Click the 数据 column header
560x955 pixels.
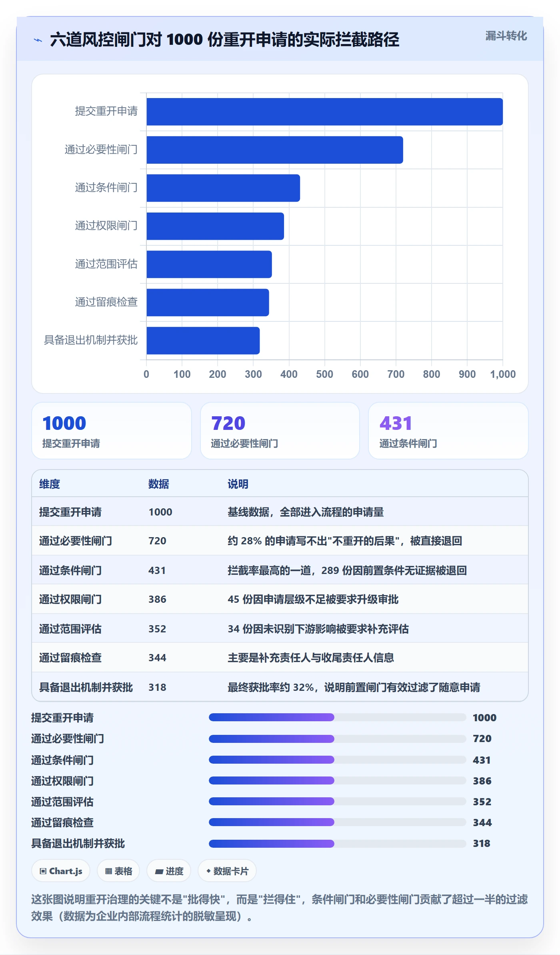(159, 484)
